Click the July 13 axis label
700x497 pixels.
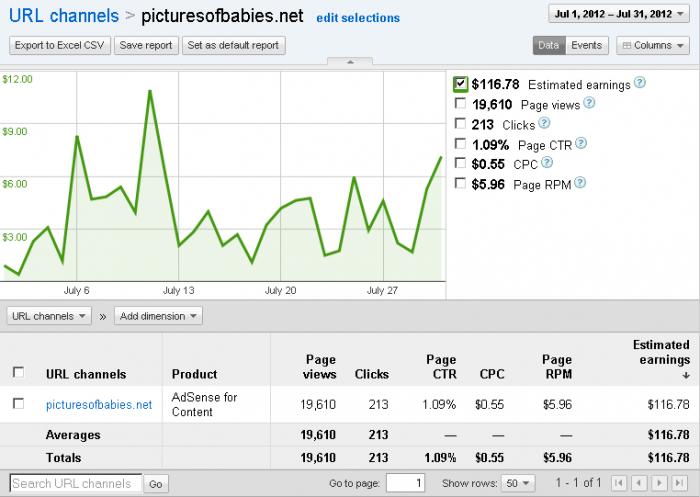(179, 291)
